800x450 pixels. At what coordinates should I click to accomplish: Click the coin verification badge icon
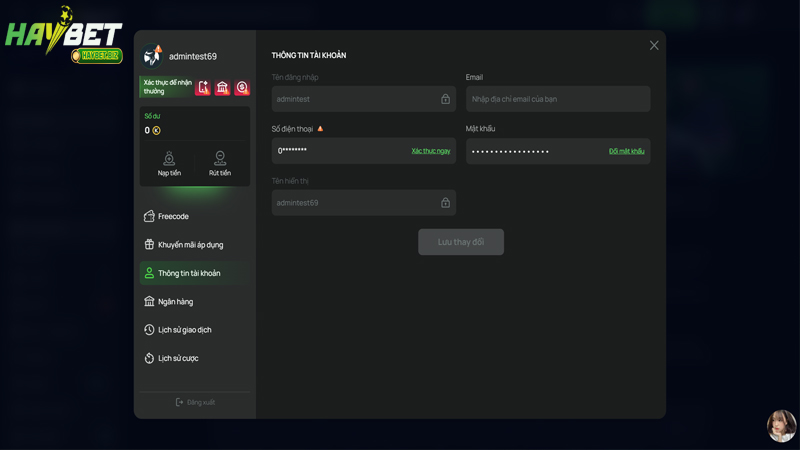pos(241,88)
